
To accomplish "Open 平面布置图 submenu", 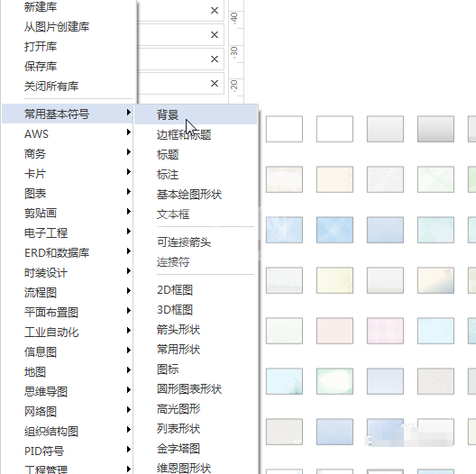I will coord(68,312).
